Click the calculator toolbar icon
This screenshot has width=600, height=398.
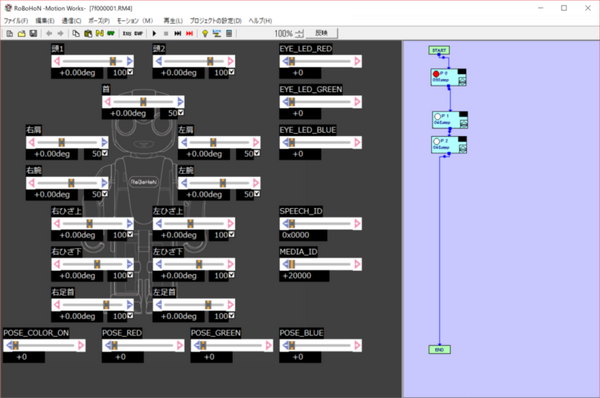click(x=229, y=34)
